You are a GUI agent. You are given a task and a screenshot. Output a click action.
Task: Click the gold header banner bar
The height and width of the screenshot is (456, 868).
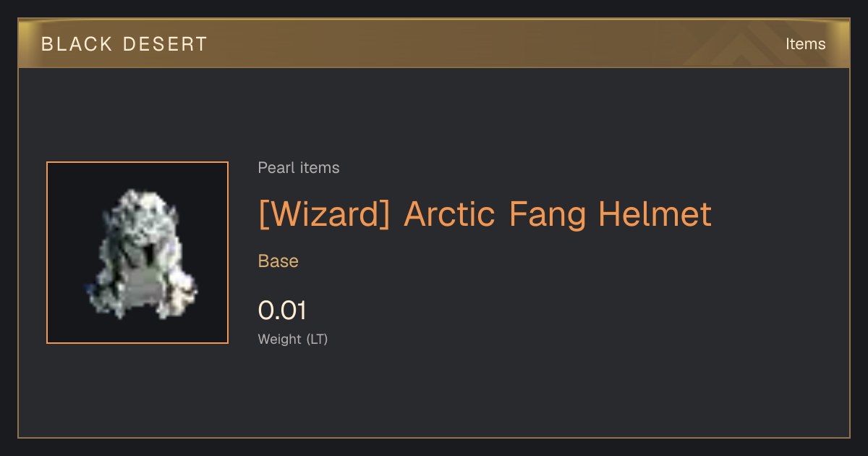[434, 43]
